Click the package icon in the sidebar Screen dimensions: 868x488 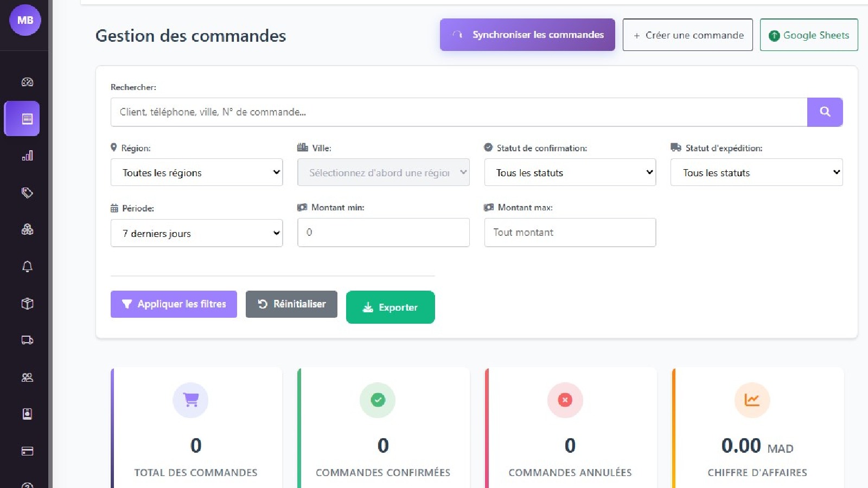tap(27, 303)
